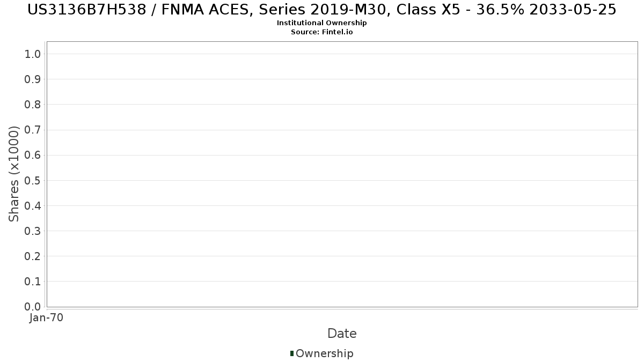
Task: Click the green Ownership legend color swatch
Action: (x=292, y=353)
